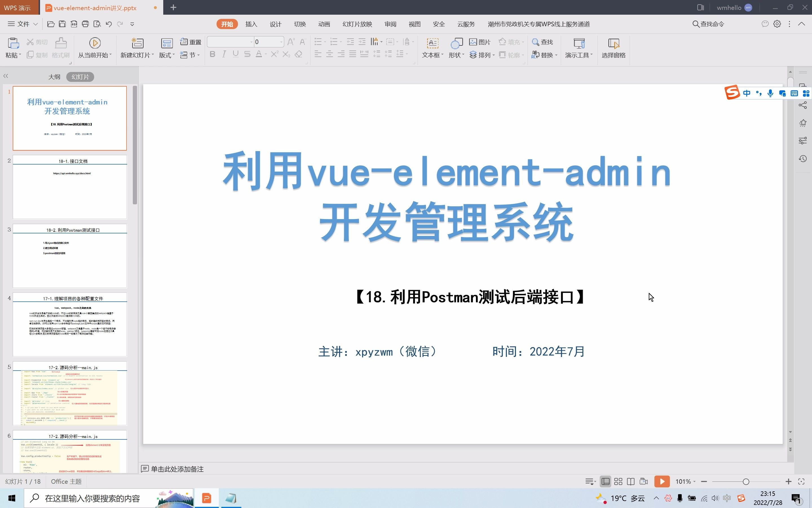This screenshot has width=812, height=508.
Task: Click the clear formatting eraser icon
Action: click(x=299, y=54)
